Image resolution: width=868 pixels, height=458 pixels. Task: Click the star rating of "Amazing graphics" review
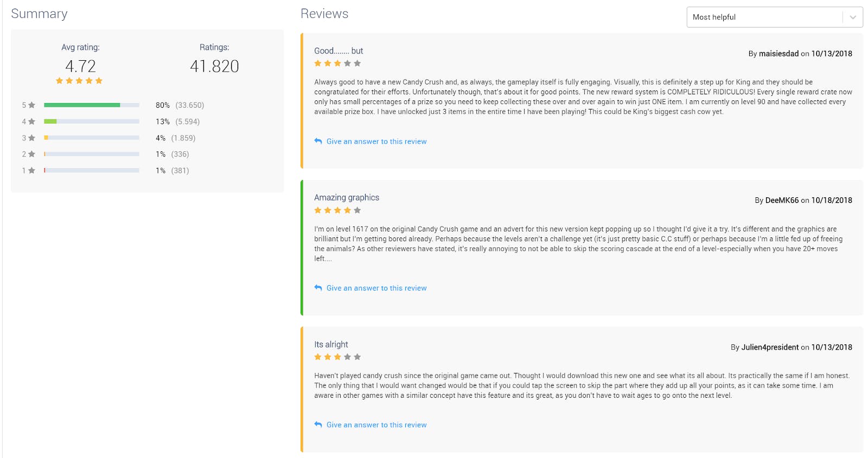[337, 210]
